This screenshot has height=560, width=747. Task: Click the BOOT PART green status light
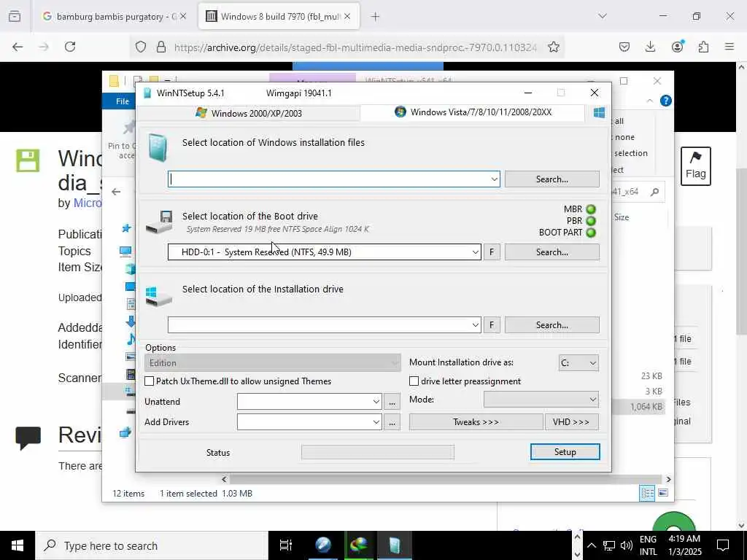click(x=591, y=233)
